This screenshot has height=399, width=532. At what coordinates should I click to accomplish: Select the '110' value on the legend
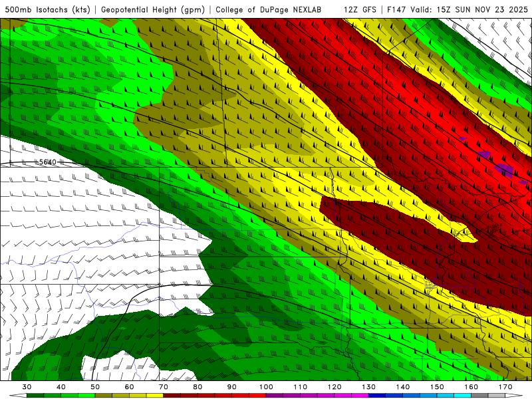[x=301, y=387]
